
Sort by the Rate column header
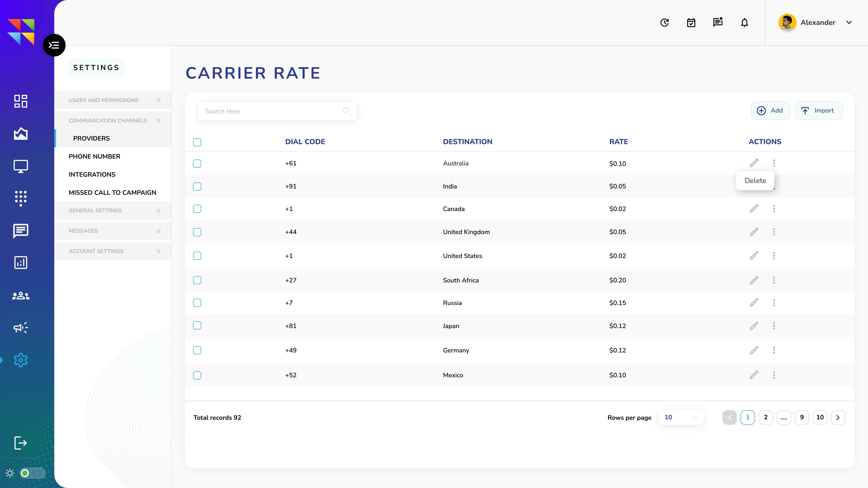coord(618,141)
